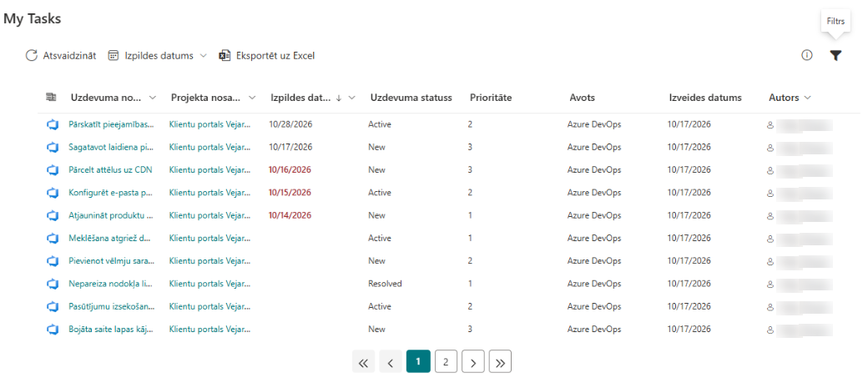Click overdue date 10/15/2026
Image resolution: width=868 pixels, height=388 pixels.
pos(290,193)
